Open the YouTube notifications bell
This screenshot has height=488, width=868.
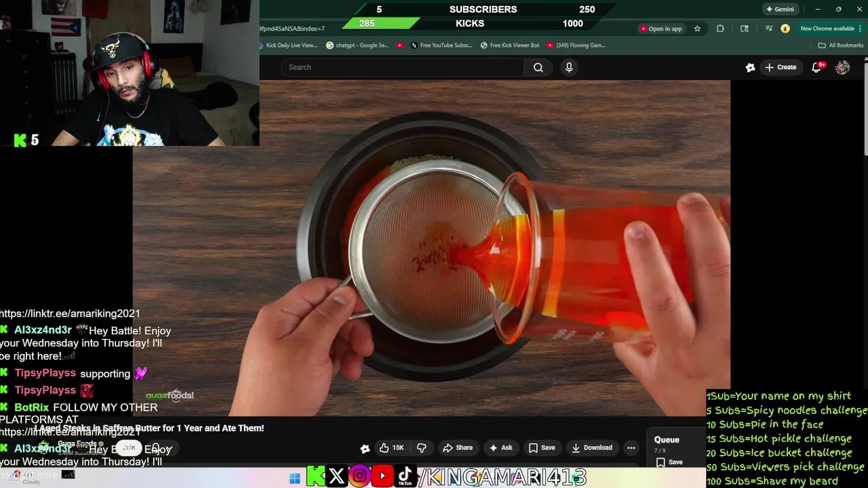tap(817, 67)
